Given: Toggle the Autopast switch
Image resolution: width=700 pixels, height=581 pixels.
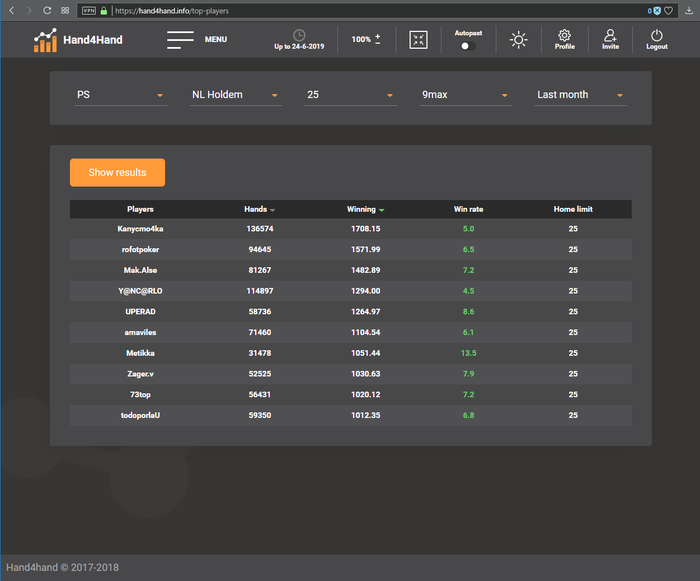Looking at the screenshot, I should coord(467,46).
